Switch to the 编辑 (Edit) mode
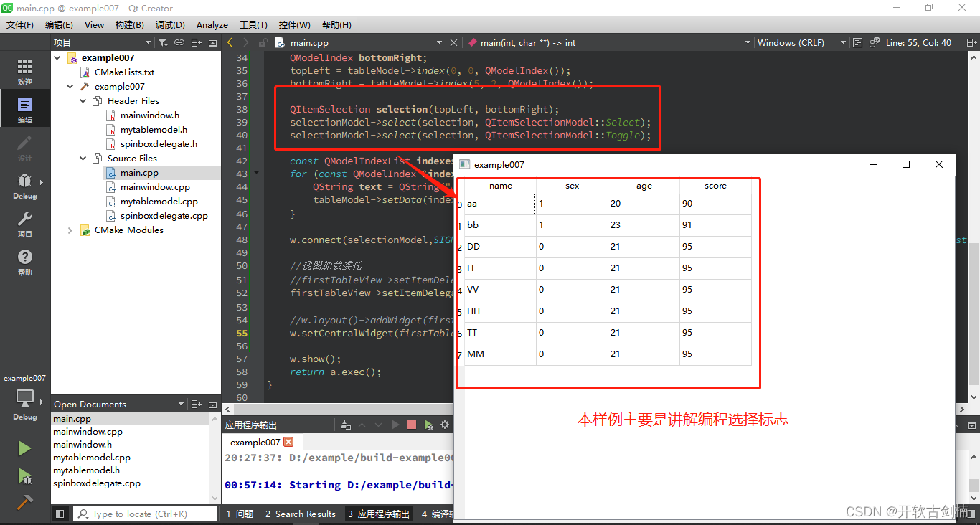This screenshot has width=980, height=525. pos(25,110)
